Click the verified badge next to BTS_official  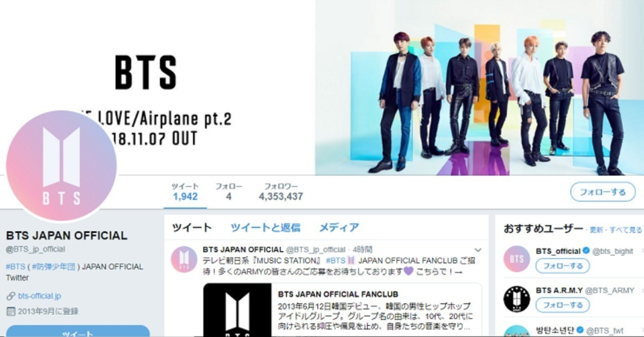(x=586, y=250)
